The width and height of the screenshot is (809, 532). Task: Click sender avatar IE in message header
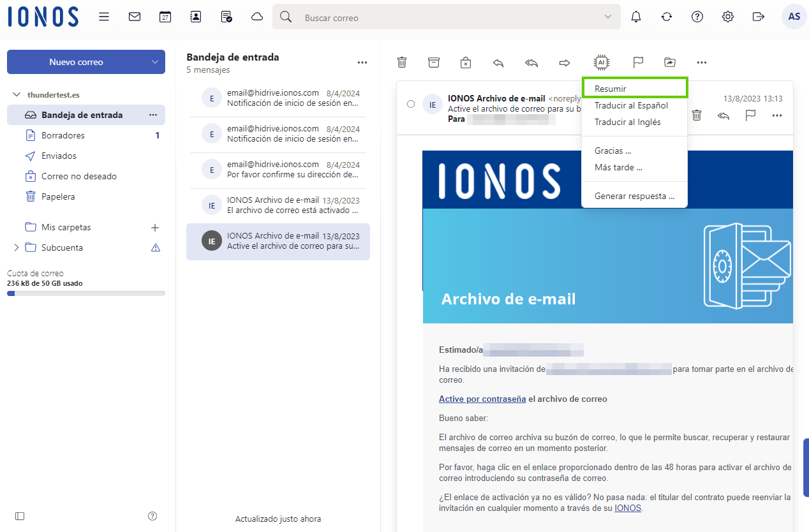433,104
